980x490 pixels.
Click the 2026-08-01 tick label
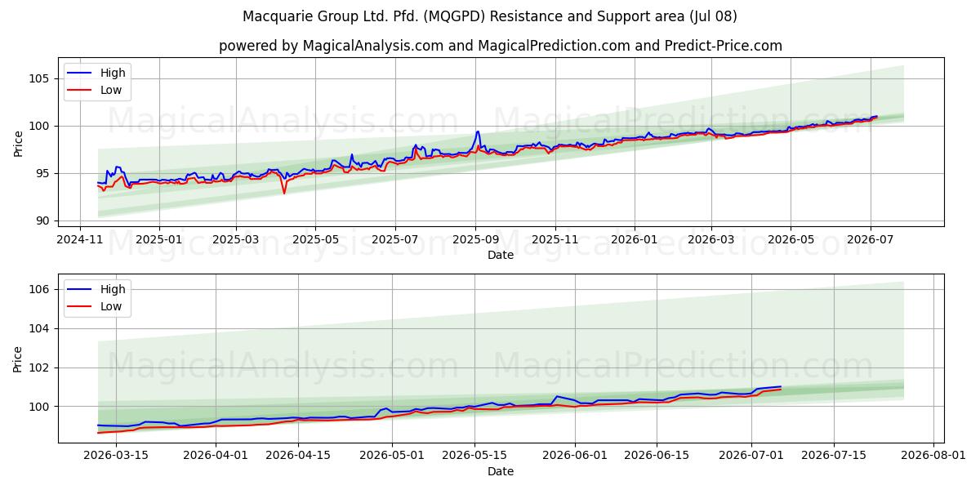[x=933, y=456]
